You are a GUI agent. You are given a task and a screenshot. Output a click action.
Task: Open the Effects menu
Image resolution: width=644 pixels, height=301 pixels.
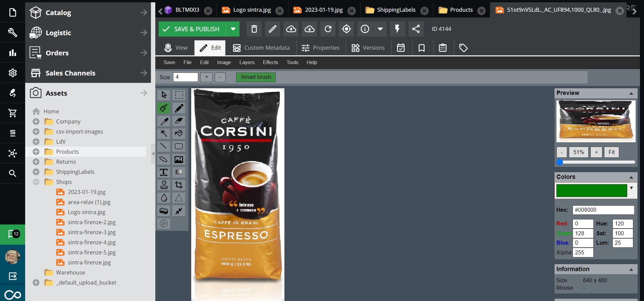pyautogui.click(x=271, y=62)
